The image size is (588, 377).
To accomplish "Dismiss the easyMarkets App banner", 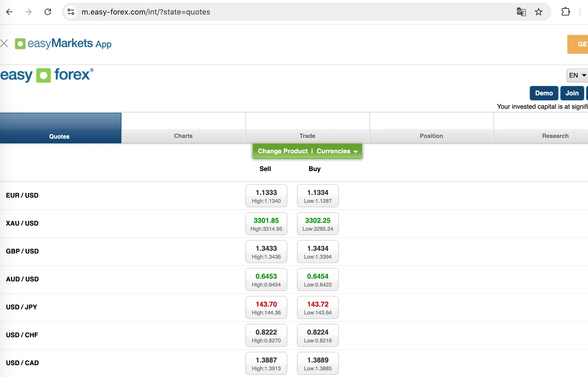I will click(4, 43).
